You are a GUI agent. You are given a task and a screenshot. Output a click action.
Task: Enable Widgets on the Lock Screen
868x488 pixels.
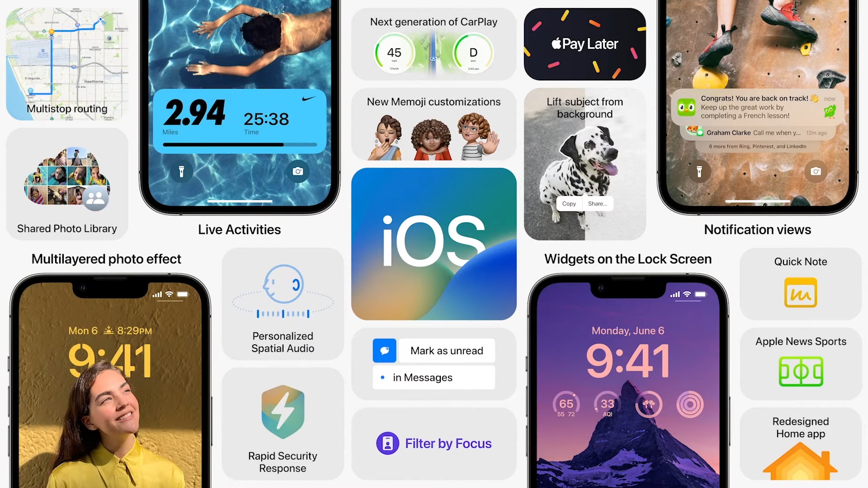[x=628, y=258]
